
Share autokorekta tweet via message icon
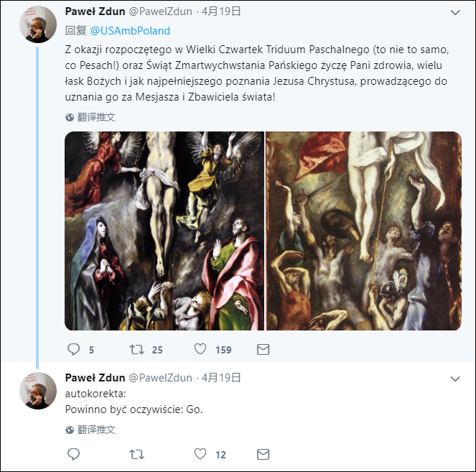point(263,454)
